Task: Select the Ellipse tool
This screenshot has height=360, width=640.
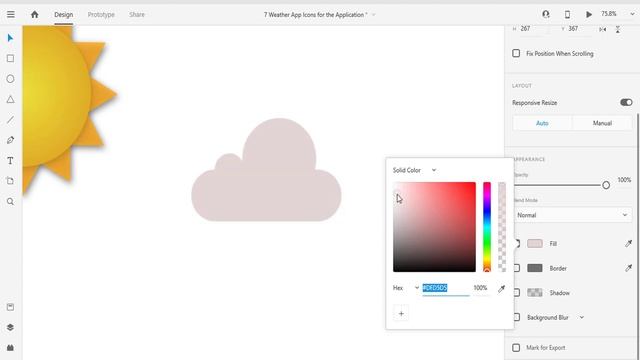Action: click(x=10, y=79)
